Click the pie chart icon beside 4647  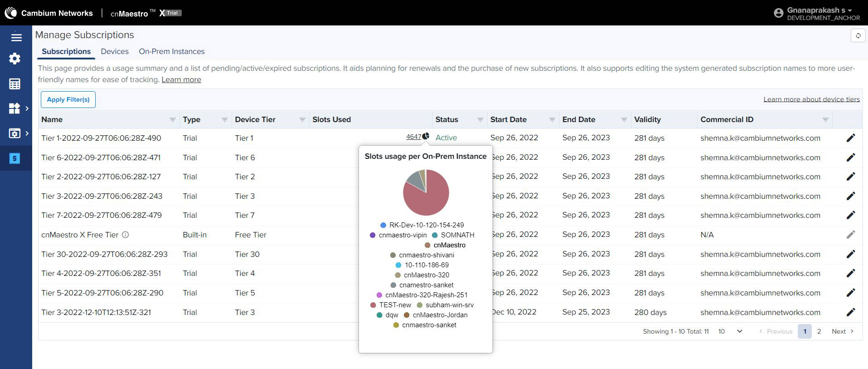click(426, 136)
